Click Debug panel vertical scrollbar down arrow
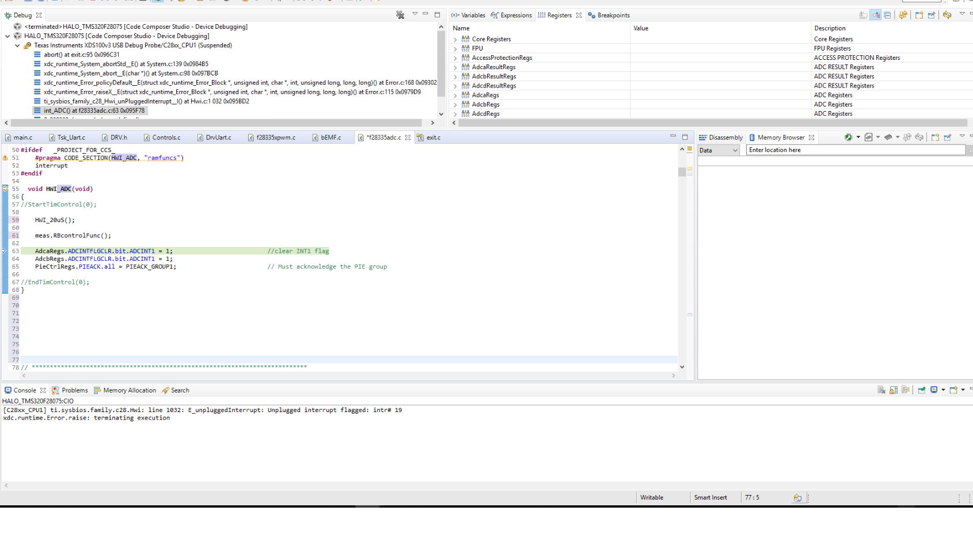 tap(441, 114)
